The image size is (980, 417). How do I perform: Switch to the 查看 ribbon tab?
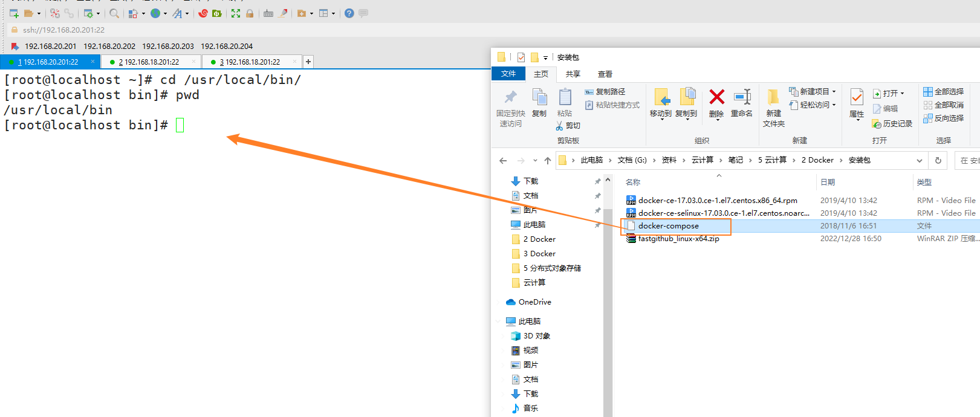(605, 74)
